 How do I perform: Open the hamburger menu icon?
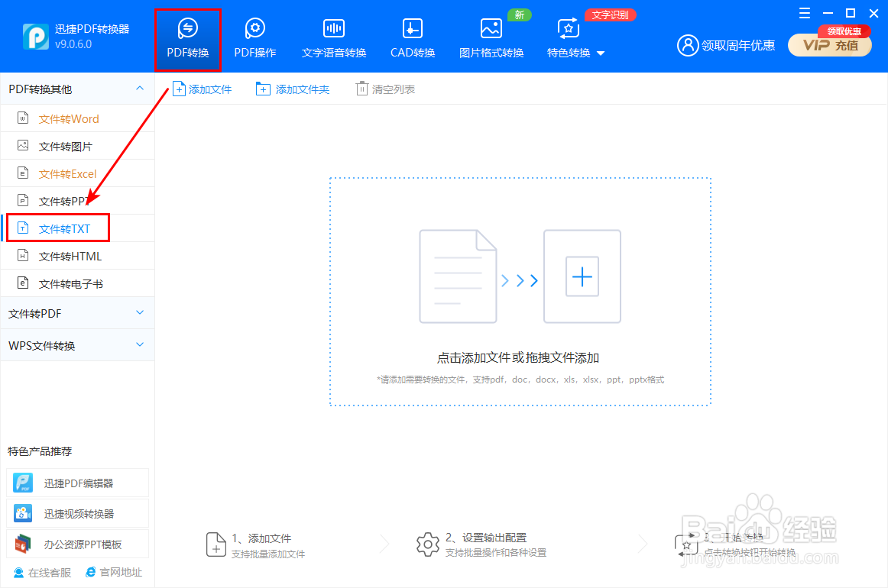pos(804,13)
